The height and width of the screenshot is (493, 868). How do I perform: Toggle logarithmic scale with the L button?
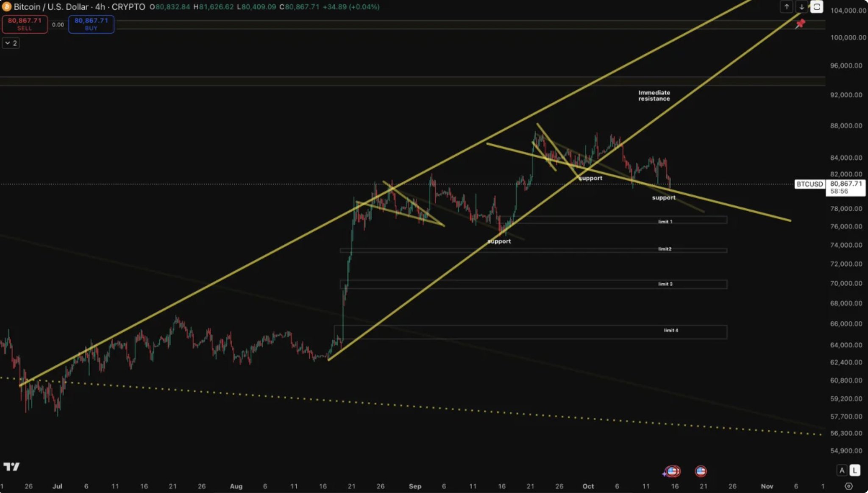[x=855, y=470]
